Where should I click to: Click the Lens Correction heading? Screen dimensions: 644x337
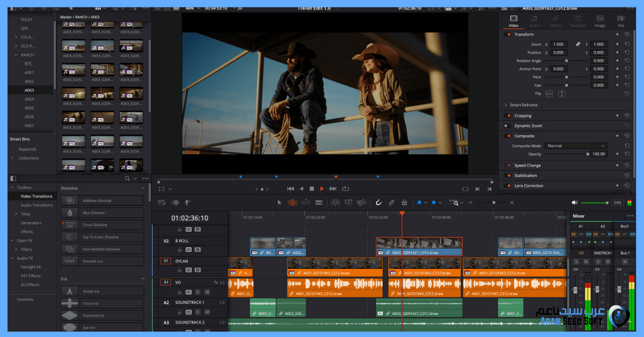(528, 186)
